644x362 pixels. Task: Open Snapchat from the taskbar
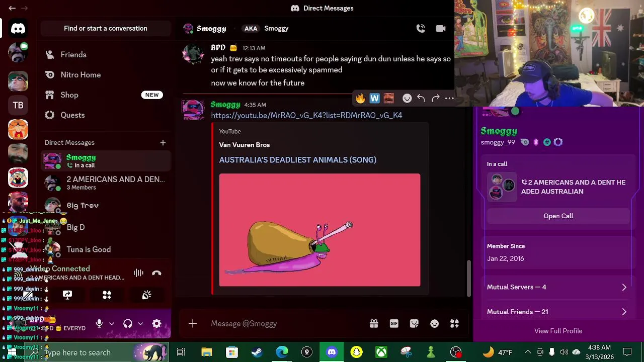(357, 352)
